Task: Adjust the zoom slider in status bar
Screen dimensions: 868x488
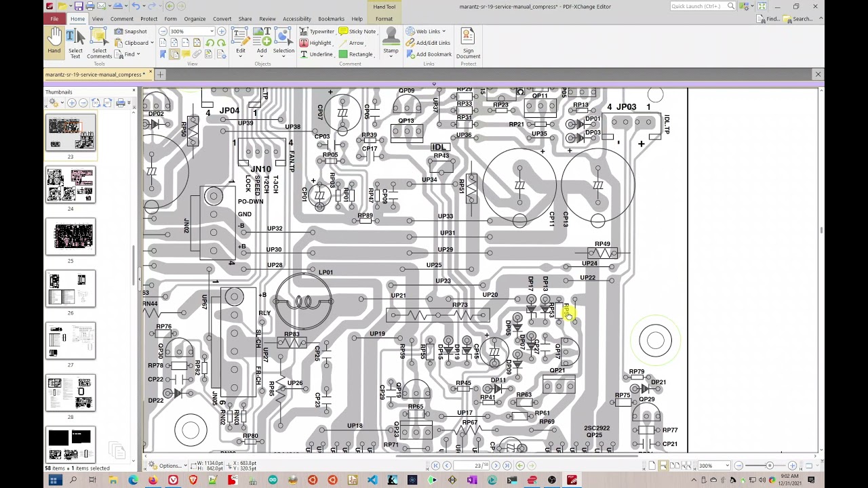Action: click(x=769, y=466)
